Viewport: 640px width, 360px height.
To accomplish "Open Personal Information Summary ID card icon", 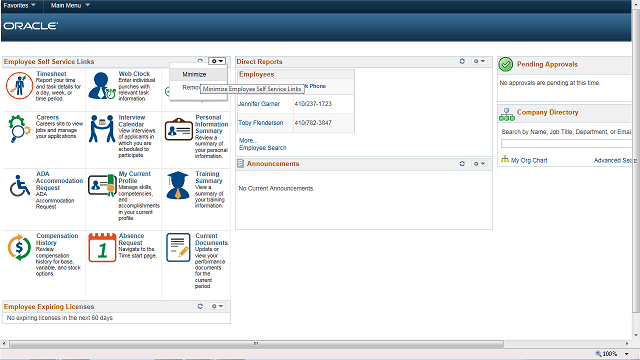I will [179, 129].
